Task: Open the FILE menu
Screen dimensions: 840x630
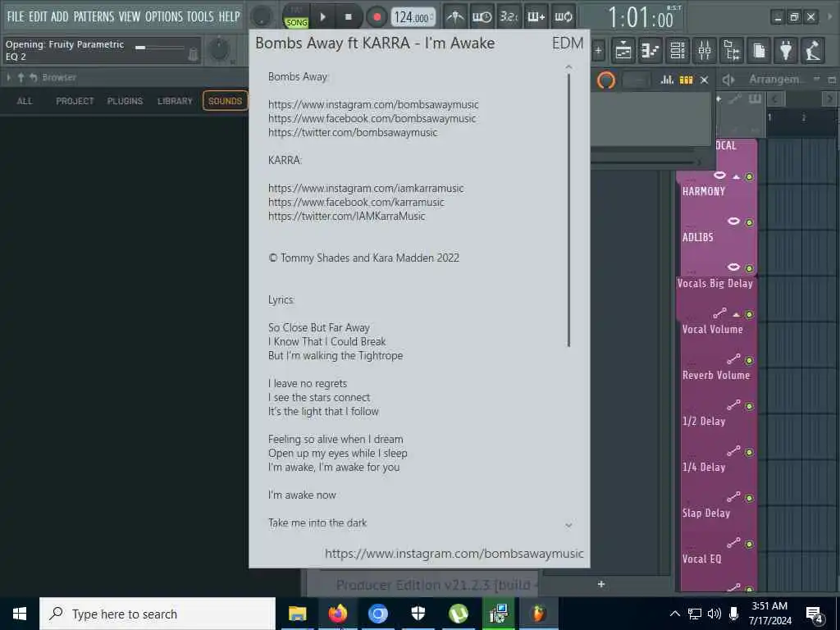Action: (x=16, y=16)
